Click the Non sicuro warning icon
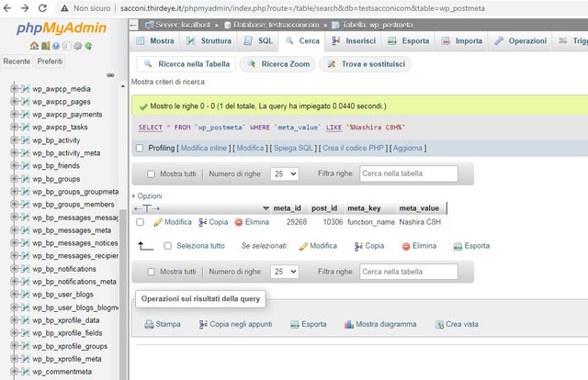Viewport: 588px width, 380px height. coord(64,8)
